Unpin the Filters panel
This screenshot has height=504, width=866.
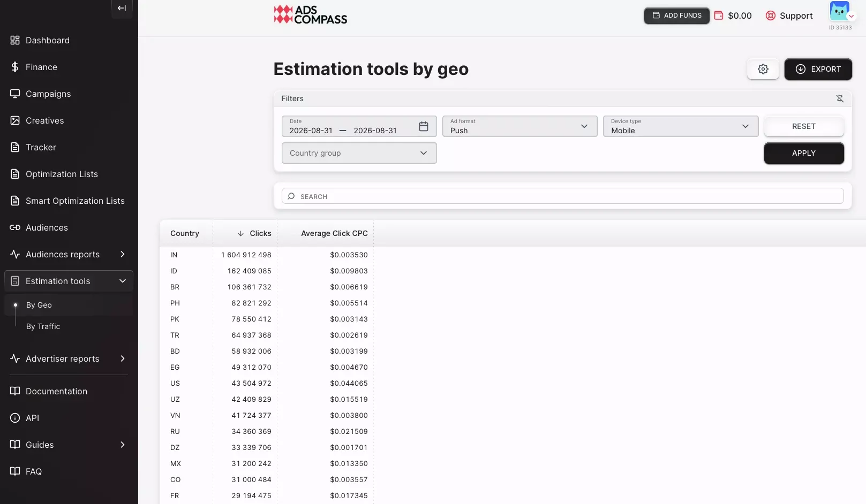coord(840,98)
